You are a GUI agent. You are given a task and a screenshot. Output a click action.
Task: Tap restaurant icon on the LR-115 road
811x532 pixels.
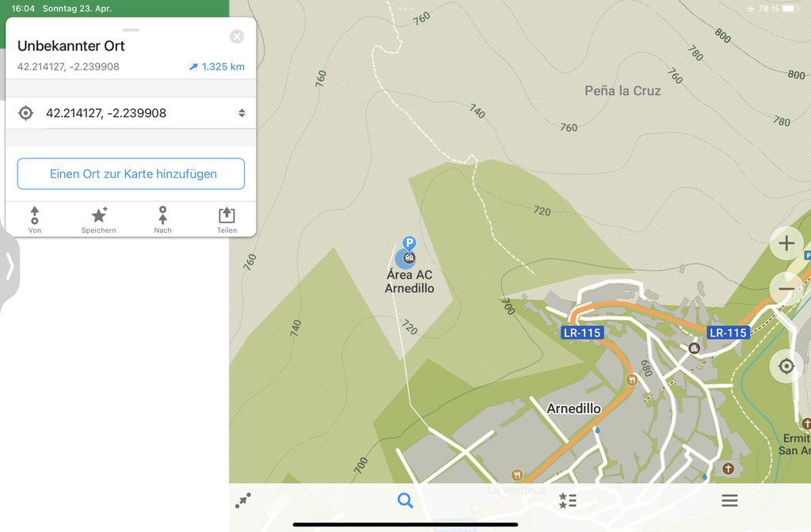pos(631,380)
